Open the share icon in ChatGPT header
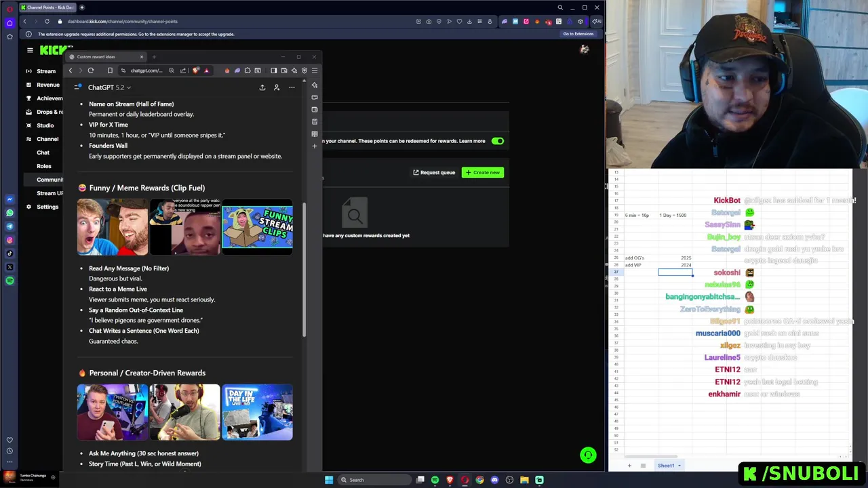Viewport: 868px width, 488px height. point(262,87)
